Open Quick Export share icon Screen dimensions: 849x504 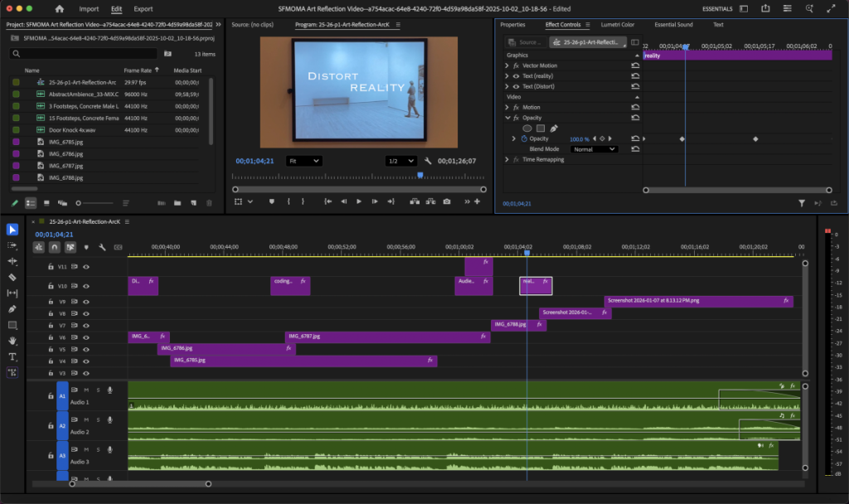765,8
